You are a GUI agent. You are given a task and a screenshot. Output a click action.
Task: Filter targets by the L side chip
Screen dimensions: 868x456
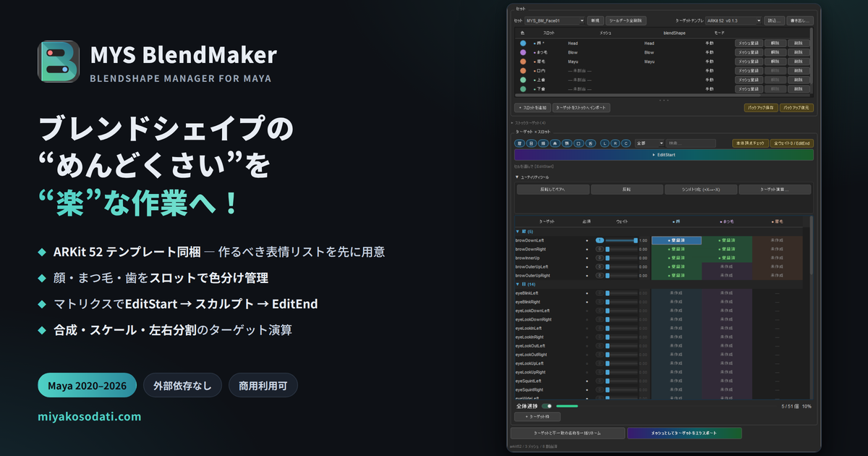(605, 143)
